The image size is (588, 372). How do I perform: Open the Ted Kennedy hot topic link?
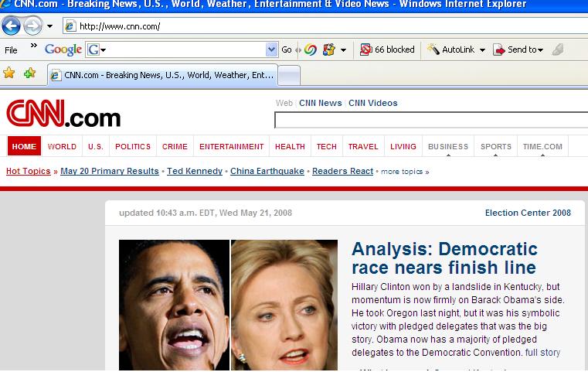click(195, 171)
